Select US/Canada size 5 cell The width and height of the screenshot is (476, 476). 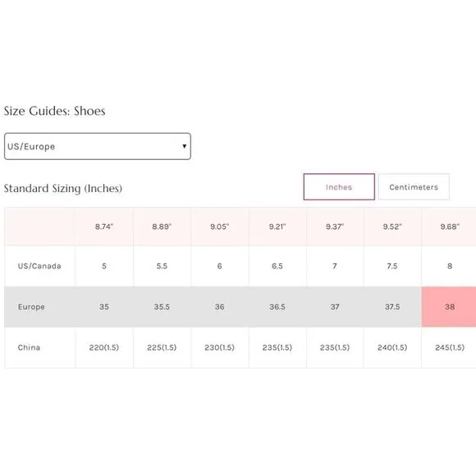point(104,266)
